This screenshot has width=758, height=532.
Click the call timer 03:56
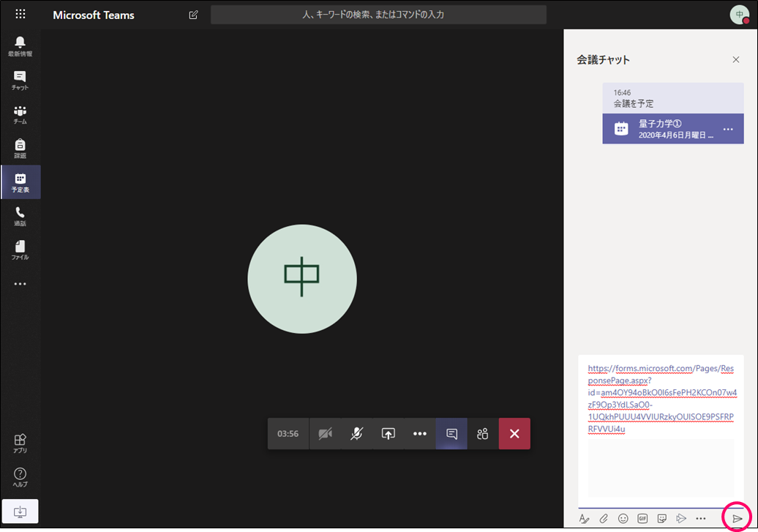(288, 434)
